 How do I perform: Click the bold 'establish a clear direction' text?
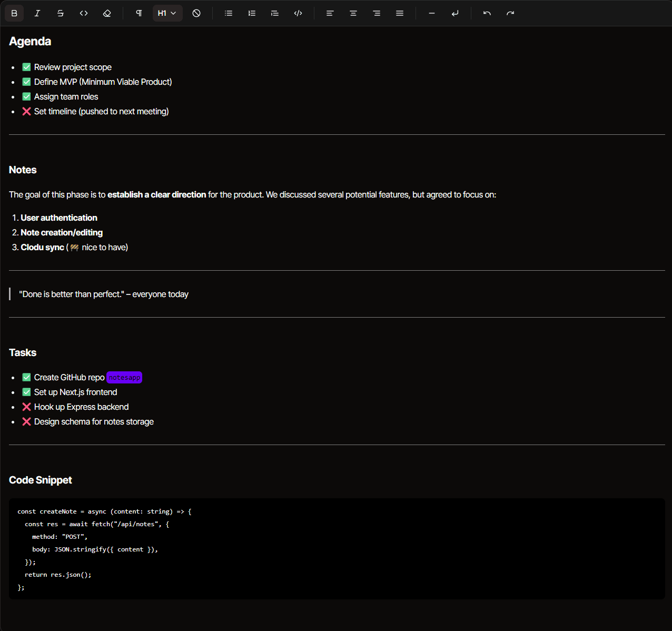[x=157, y=194]
